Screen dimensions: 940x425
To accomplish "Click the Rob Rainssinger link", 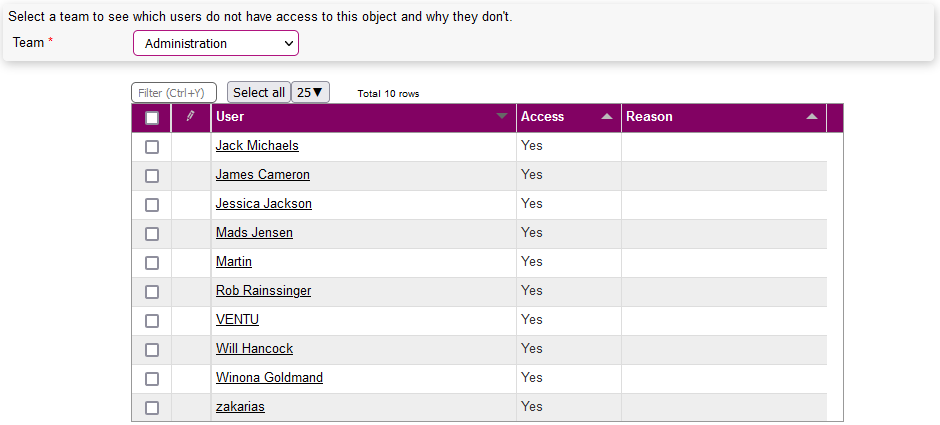I will [263, 291].
